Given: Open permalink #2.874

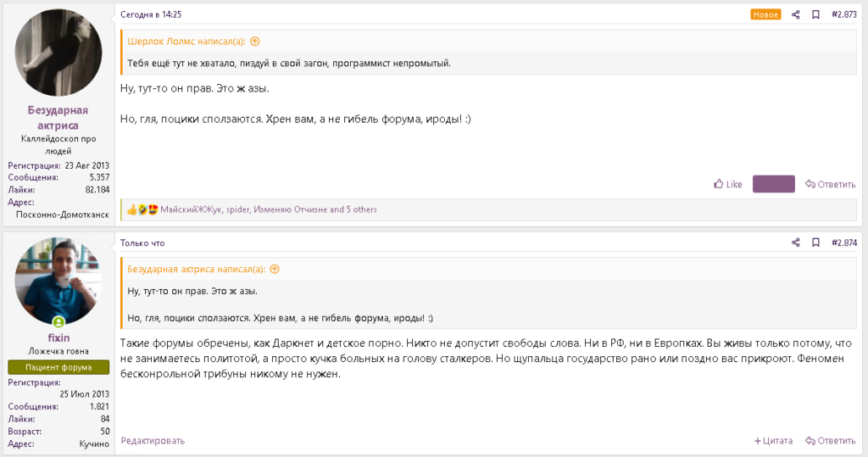Looking at the screenshot, I should coord(844,242).
